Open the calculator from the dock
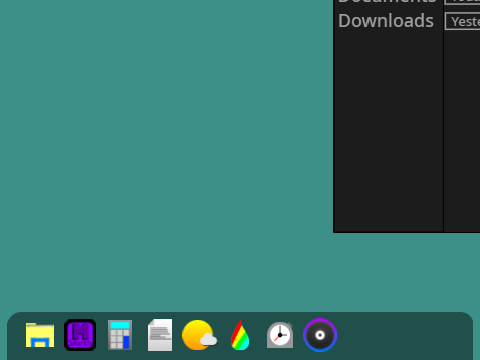The image size is (480, 360). pos(120,335)
